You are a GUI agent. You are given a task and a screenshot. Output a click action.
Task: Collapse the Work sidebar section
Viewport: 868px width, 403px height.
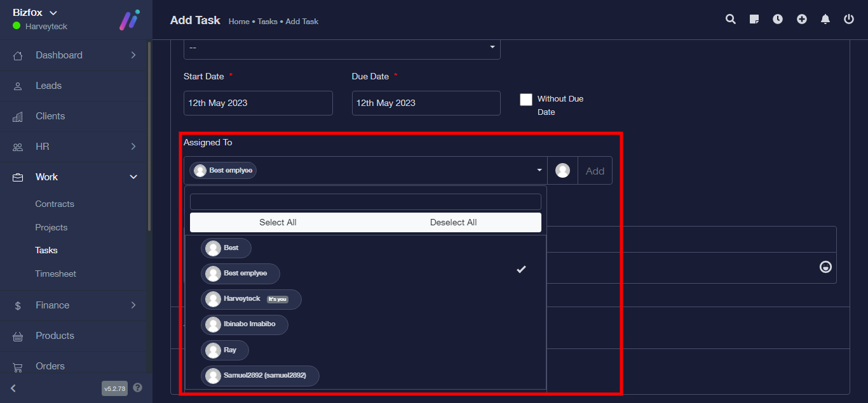point(133,177)
